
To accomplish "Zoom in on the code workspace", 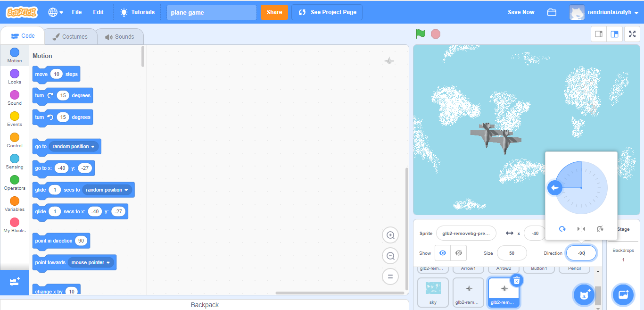I will click(x=390, y=235).
